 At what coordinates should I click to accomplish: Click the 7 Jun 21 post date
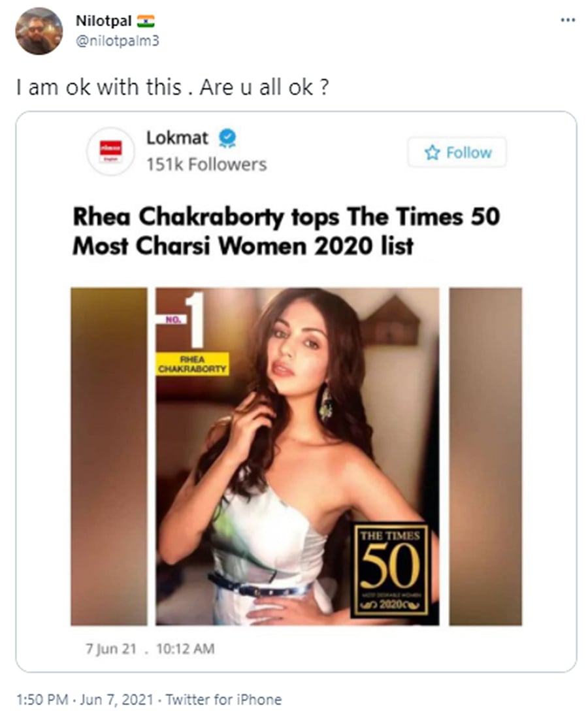click(108, 649)
